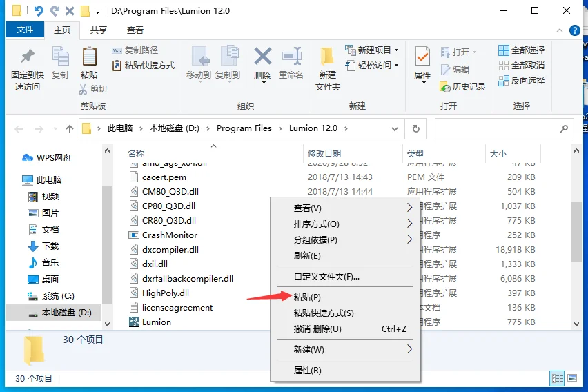Click the red Delete icon
This screenshot has height=392, width=588.
pos(262,63)
